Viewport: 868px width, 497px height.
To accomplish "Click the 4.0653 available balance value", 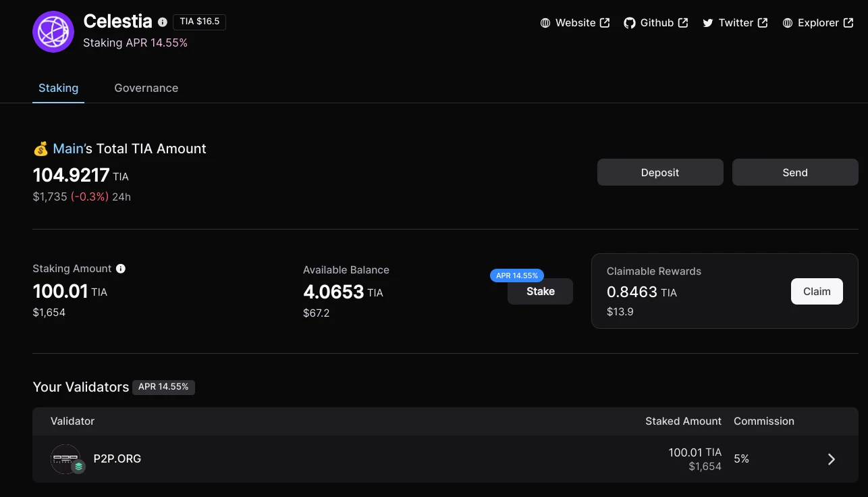I will coord(333,292).
